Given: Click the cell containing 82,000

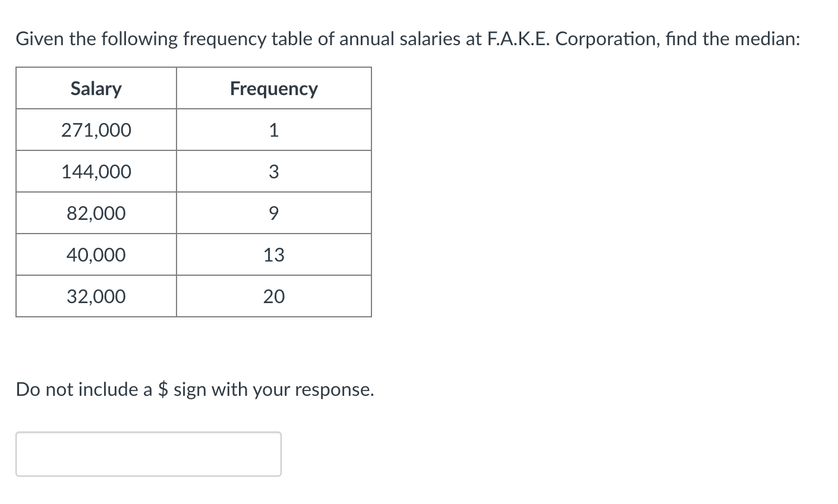Looking at the screenshot, I should [96, 213].
